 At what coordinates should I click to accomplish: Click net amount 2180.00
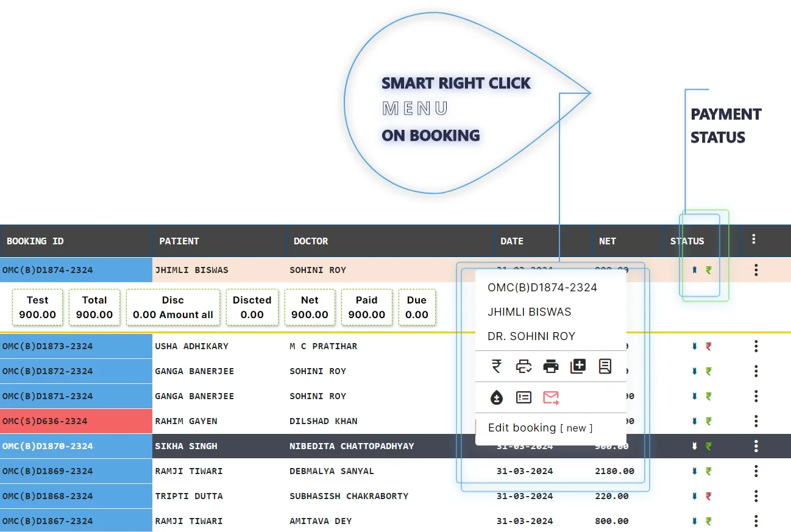click(x=615, y=471)
